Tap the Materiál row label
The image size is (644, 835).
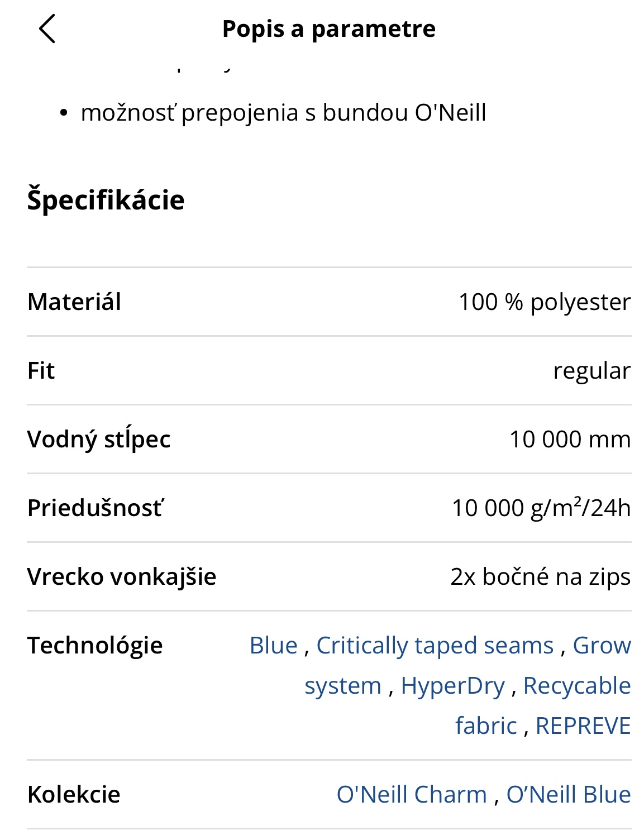click(x=74, y=302)
